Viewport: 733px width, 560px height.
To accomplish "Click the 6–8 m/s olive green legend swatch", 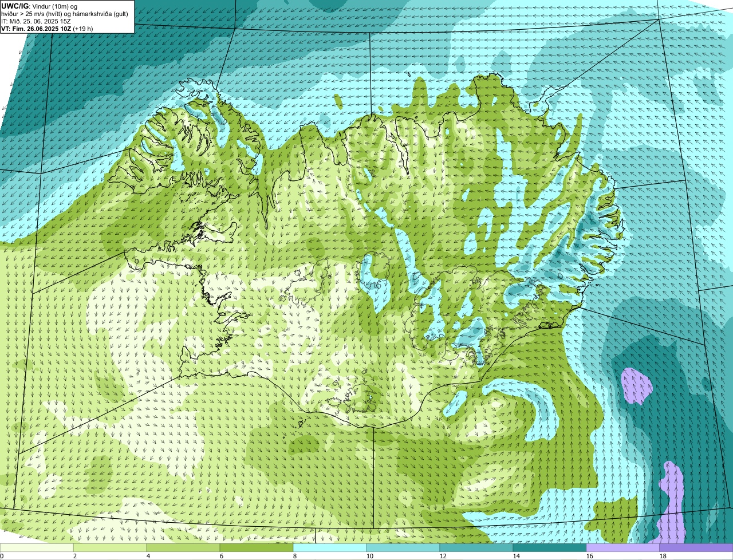I will click(x=257, y=548).
